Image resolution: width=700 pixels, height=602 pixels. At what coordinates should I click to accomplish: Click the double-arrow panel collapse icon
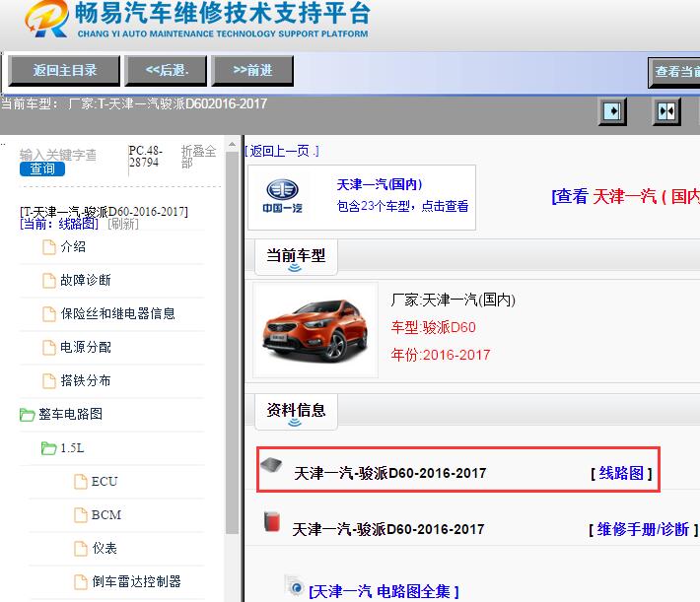pyautogui.click(x=666, y=111)
